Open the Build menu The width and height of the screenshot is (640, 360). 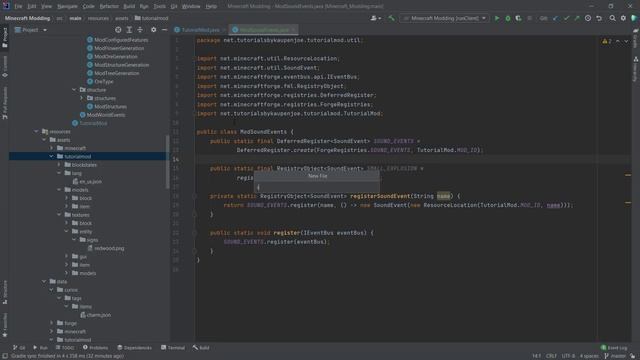[129, 7]
